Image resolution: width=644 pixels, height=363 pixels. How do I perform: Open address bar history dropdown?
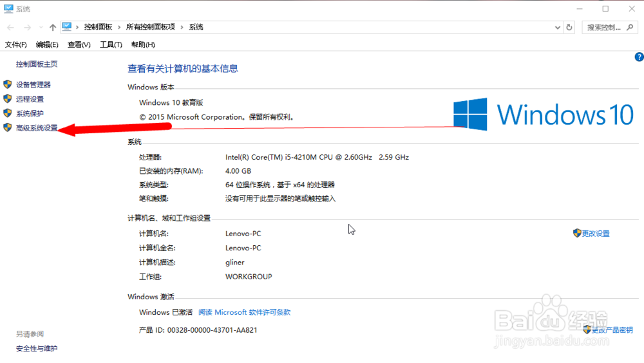click(x=557, y=28)
